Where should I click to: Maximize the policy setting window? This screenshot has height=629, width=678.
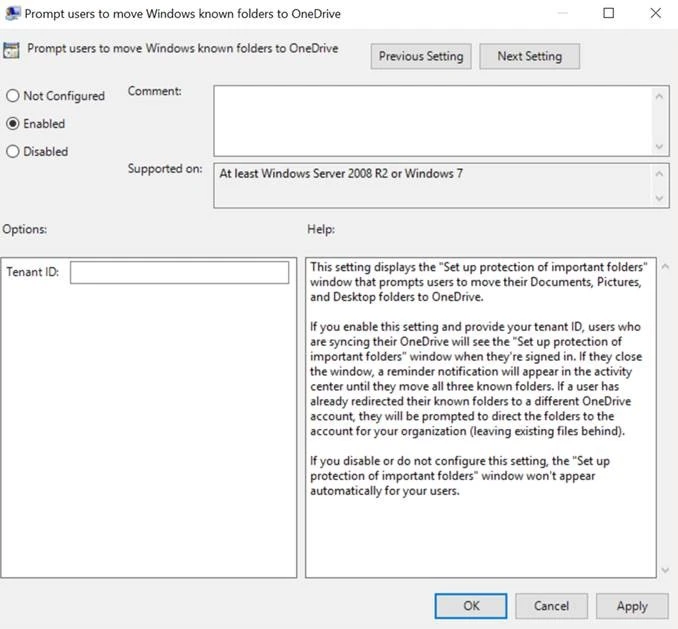point(609,14)
